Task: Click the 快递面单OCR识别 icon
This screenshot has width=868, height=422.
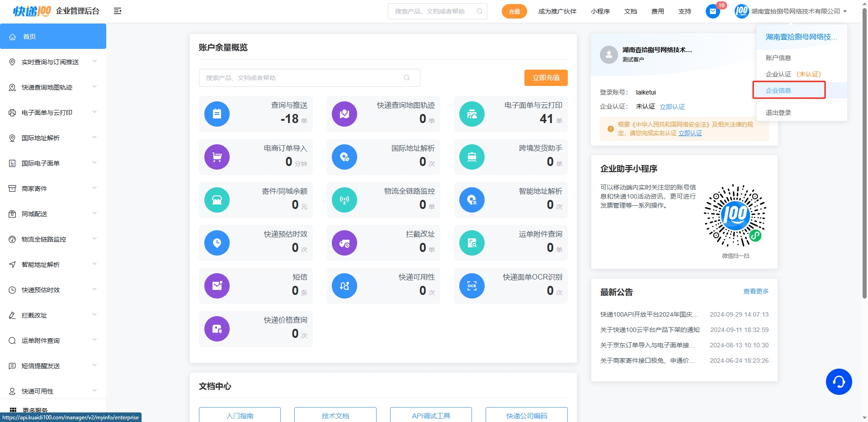Action: coord(472,285)
